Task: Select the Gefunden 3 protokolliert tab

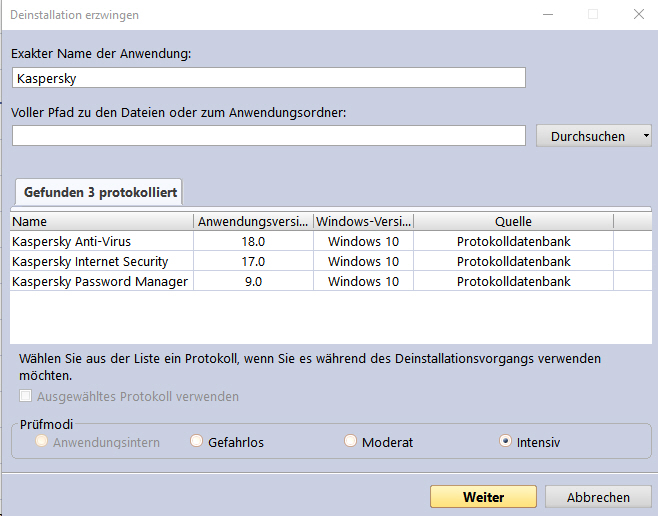Action: 99,192
